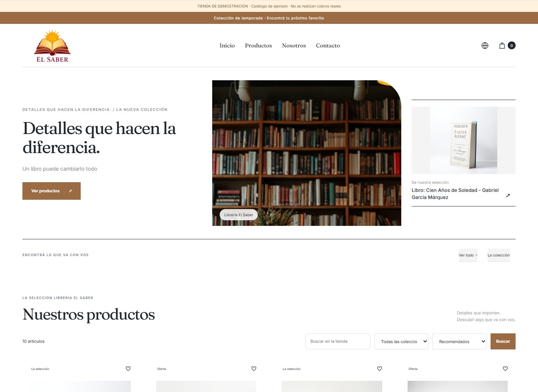Open the Contacto page
The image size is (538, 392).
click(328, 46)
